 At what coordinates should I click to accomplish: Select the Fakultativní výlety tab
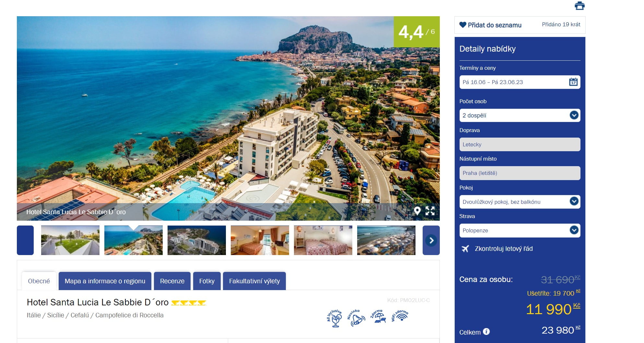click(x=254, y=281)
